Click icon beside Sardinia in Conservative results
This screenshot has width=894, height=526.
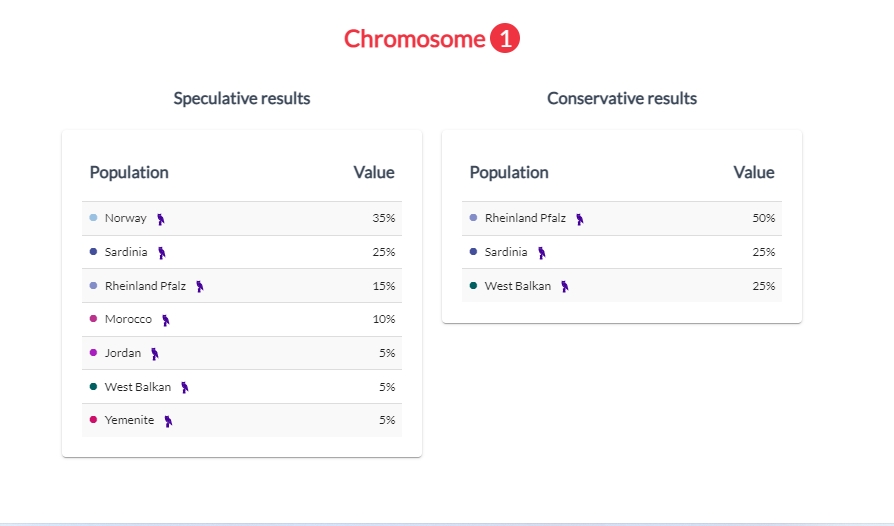pos(542,253)
